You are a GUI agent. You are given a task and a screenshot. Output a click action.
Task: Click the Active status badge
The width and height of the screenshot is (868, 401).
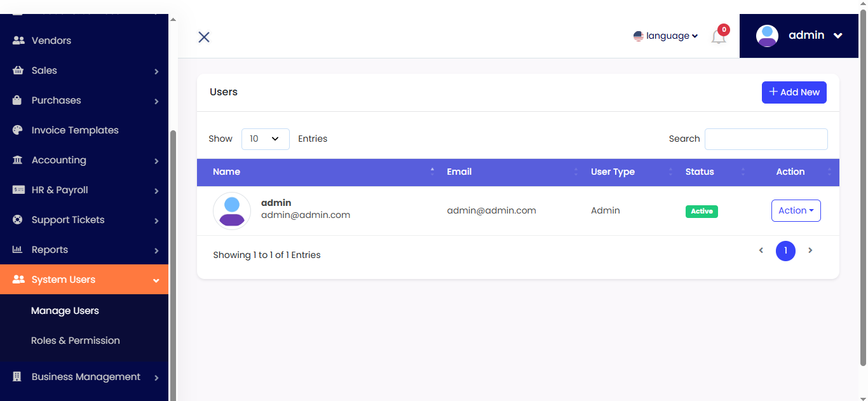click(x=702, y=211)
